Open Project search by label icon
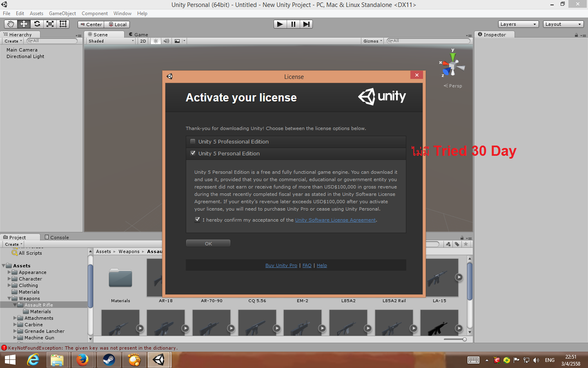This screenshot has width=588, height=368. (x=457, y=244)
